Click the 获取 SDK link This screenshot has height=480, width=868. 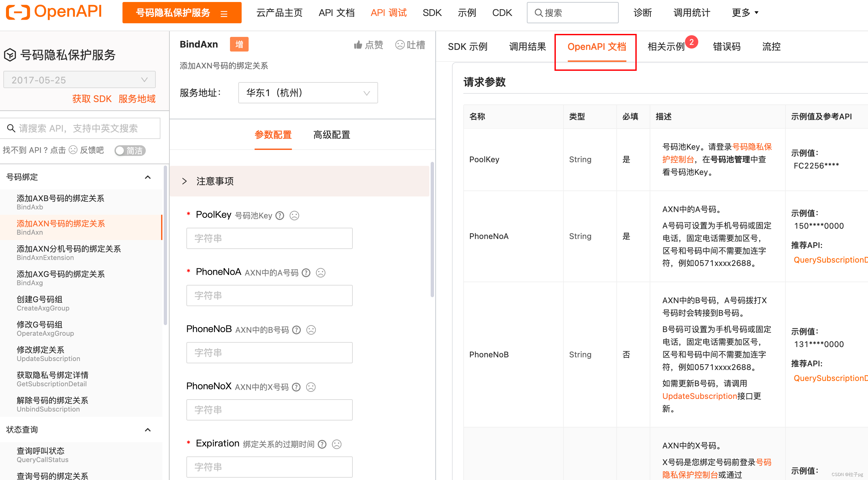(92, 98)
